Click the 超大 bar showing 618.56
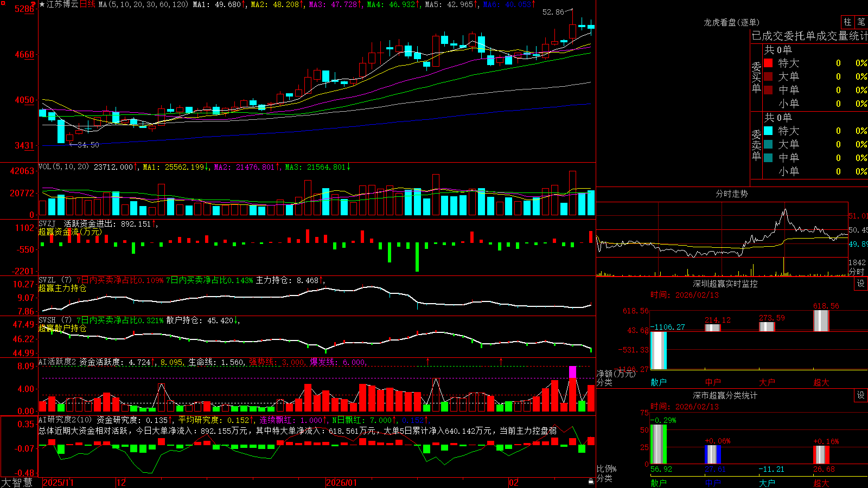 [x=821, y=320]
